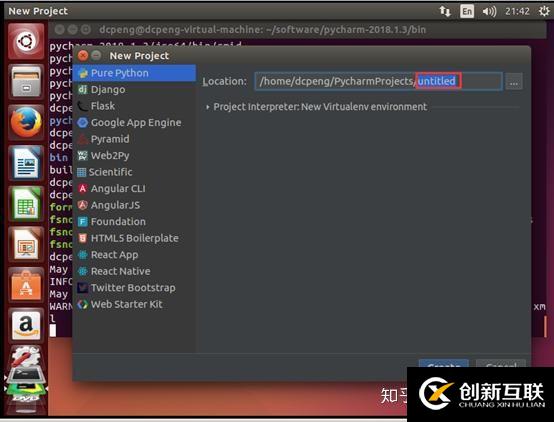Click the Cancel button

501,364
